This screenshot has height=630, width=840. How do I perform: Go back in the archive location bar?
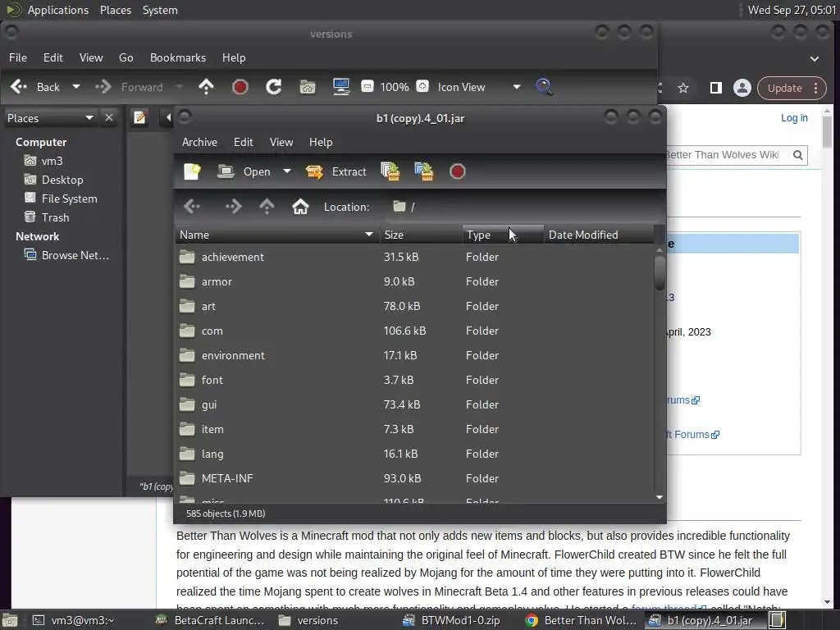(191, 207)
